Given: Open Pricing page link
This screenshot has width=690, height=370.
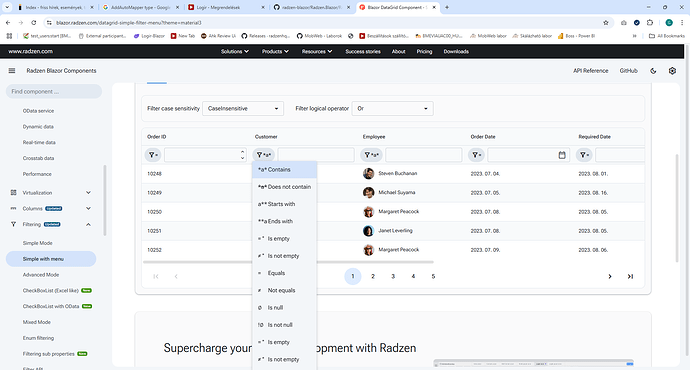Looking at the screenshot, I should (x=424, y=51).
